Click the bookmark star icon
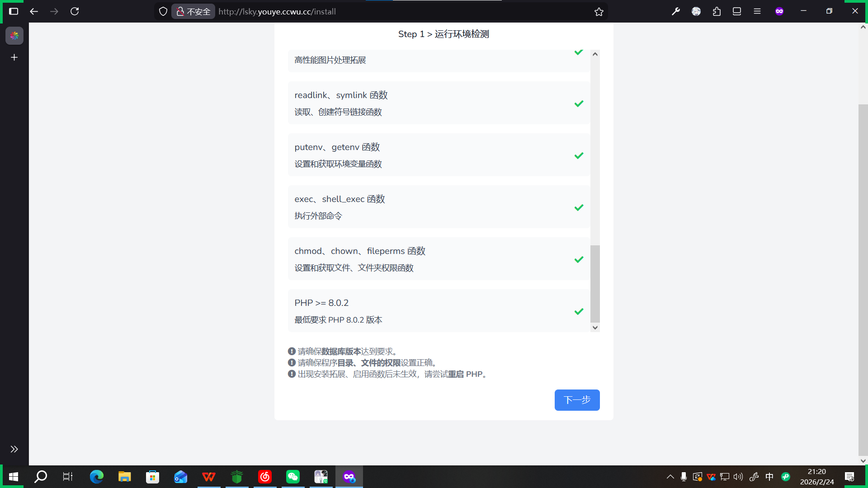868x488 pixels. point(599,12)
